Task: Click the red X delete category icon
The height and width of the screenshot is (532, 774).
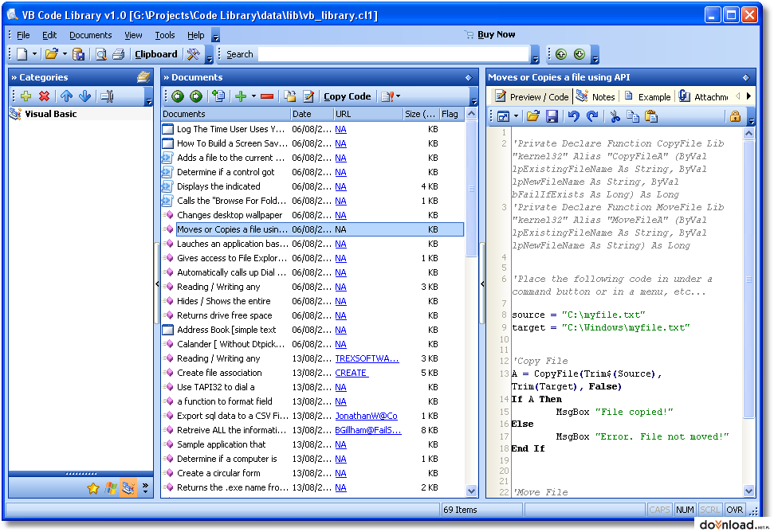Action: [45, 96]
